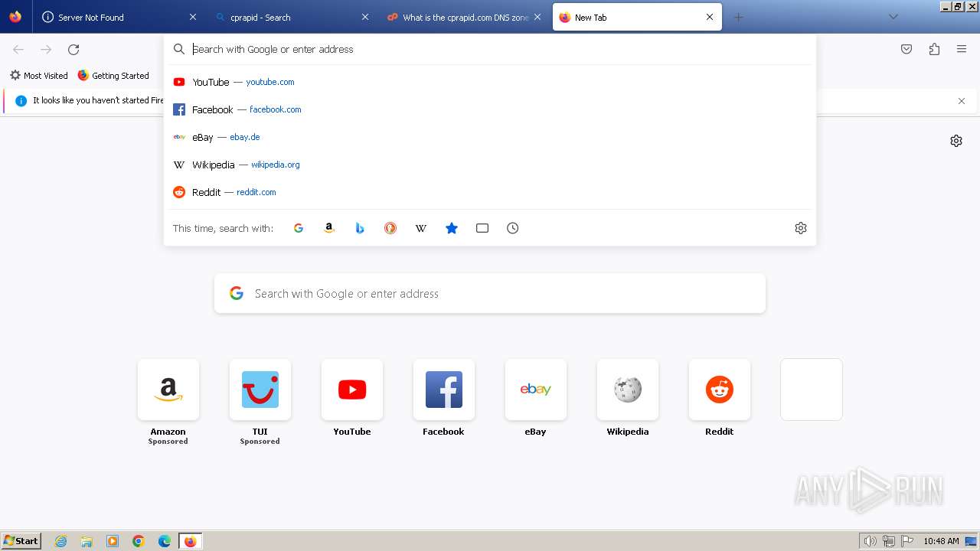The image size is (980, 551).
Task: Close the cprapid.com DNS zone tab
Action: tap(537, 17)
